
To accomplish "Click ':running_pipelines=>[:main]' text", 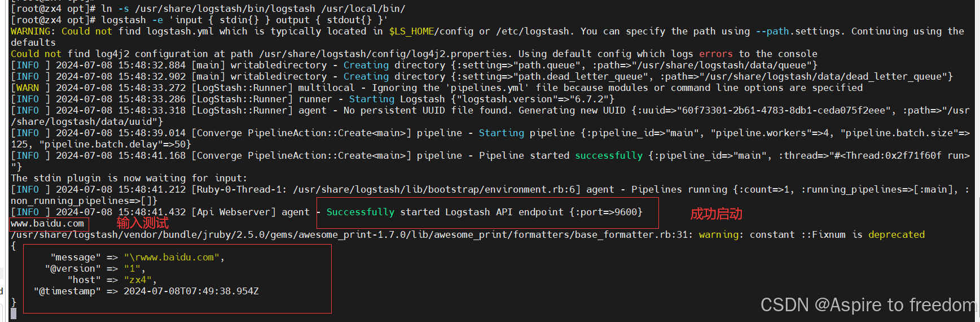I will point(880,189).
